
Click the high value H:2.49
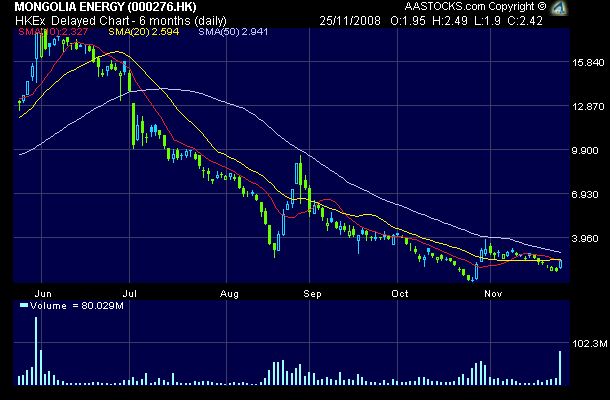point(450,21)
